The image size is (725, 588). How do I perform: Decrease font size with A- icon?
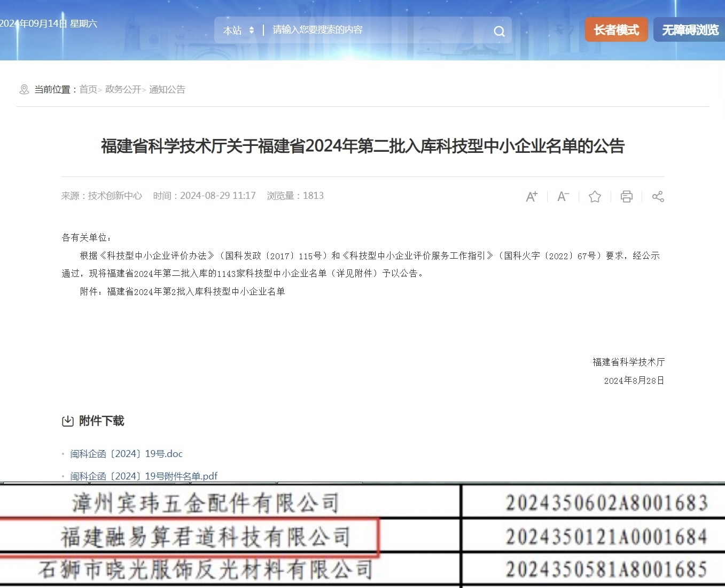point(563,197)
